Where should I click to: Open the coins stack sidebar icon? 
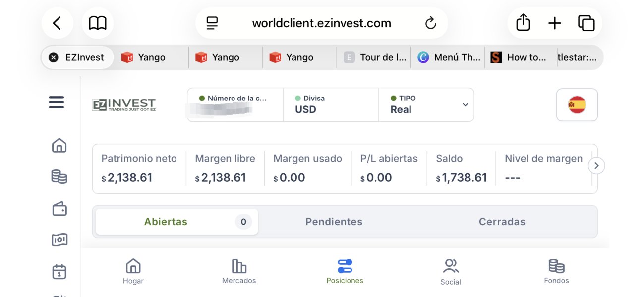59,177
